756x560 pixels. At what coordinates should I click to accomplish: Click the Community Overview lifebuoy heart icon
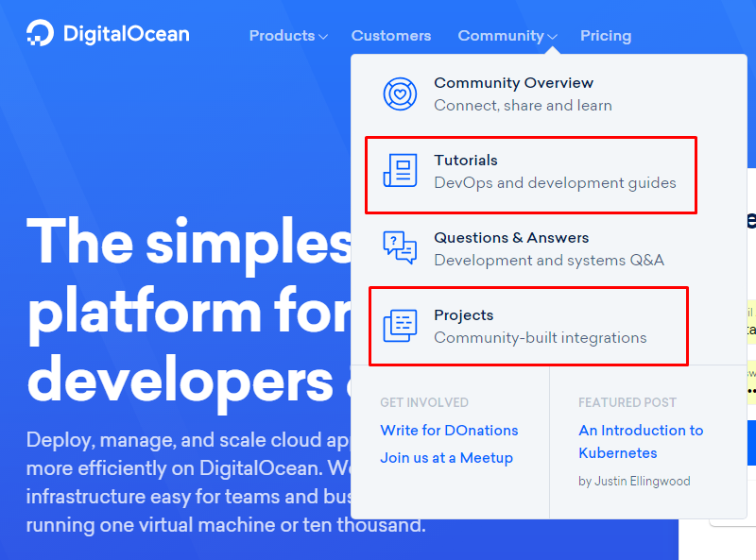(400, 94)
